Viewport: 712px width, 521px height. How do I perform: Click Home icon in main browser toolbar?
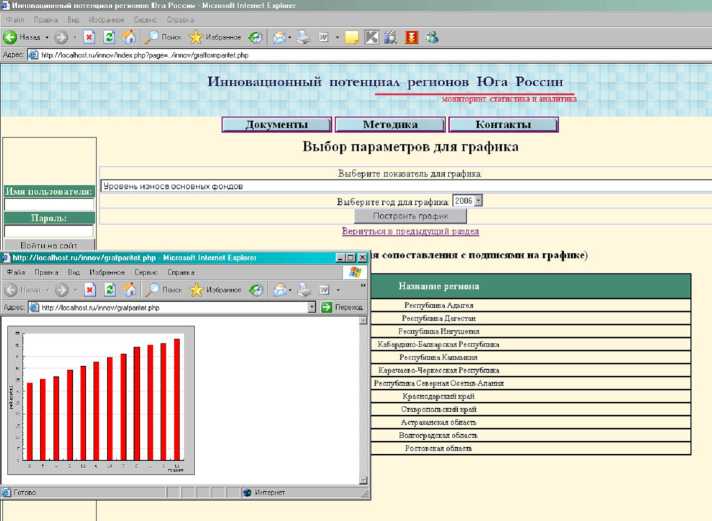coord(128,37)
